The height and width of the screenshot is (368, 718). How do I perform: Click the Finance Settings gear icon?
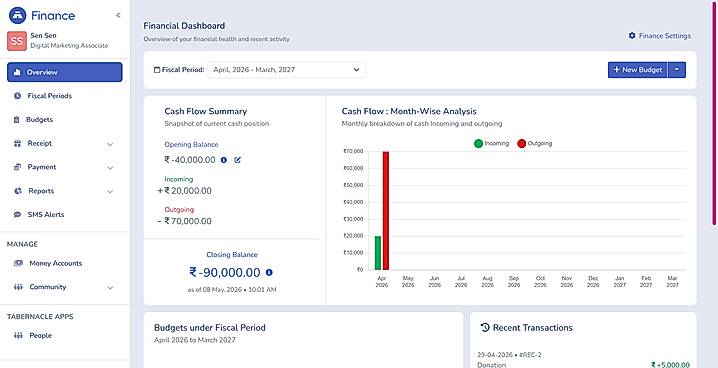[632, 36]
